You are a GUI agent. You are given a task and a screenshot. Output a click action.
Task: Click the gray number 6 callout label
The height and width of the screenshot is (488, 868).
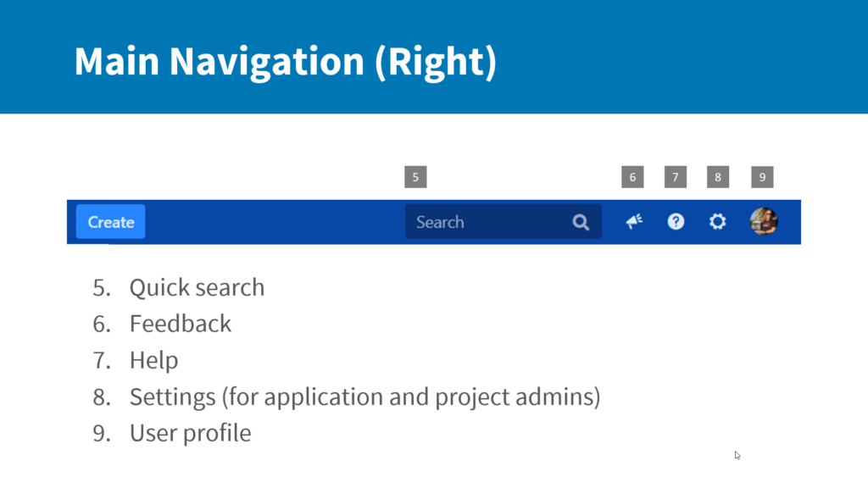click(632, 177)
